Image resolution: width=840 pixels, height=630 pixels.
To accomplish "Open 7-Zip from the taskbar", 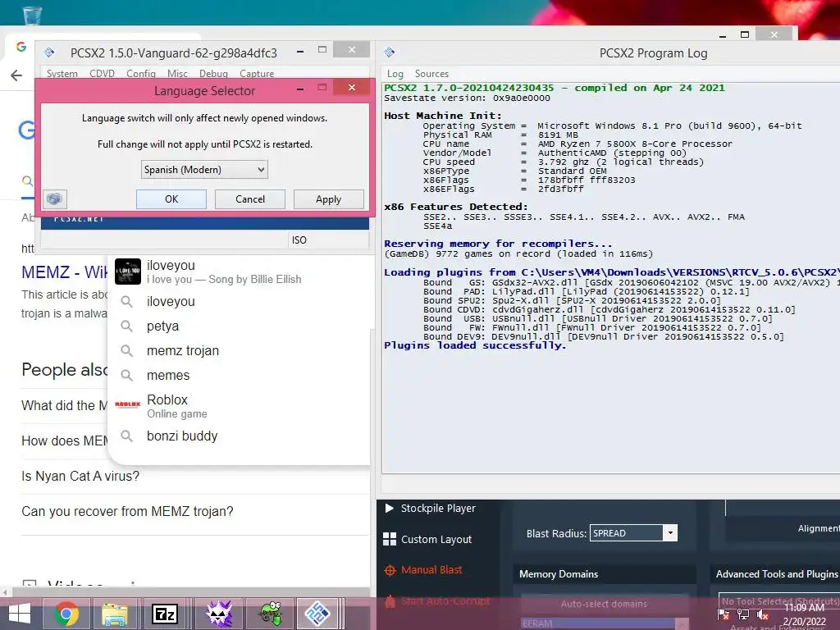I will pos(164,614).
